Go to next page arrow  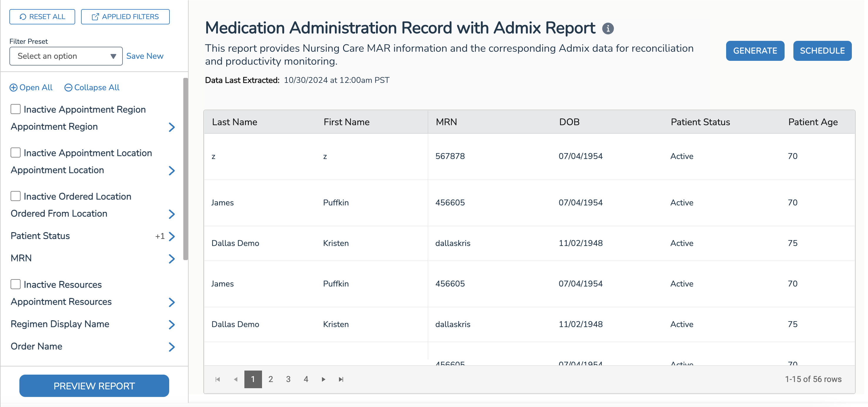pyautogui.click(x=323, y=379)
